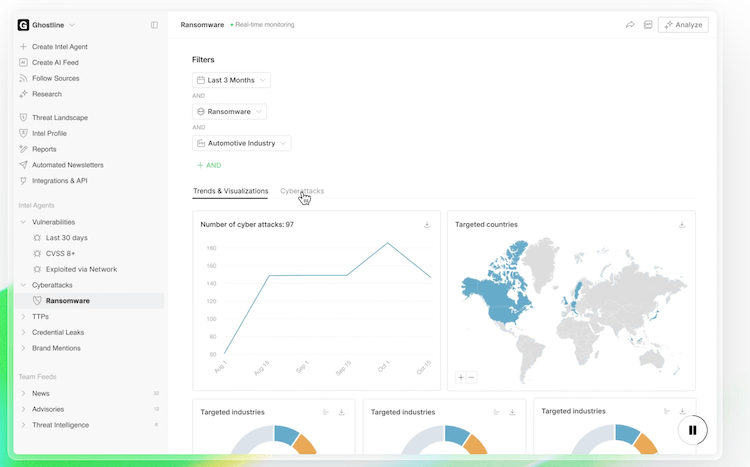Switch chart type on third Targeted industries card

(666, 411)
